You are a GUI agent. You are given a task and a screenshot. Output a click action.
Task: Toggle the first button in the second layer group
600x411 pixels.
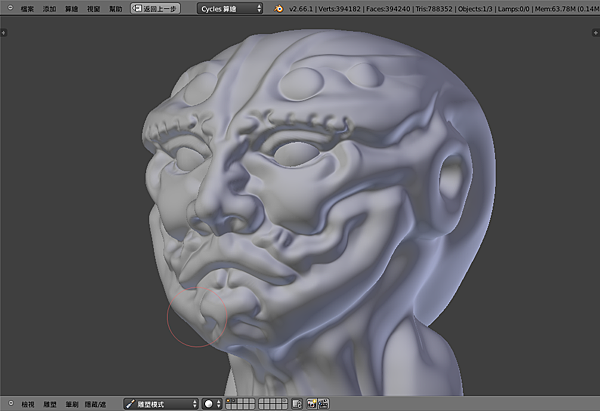(x=262, y=401)
